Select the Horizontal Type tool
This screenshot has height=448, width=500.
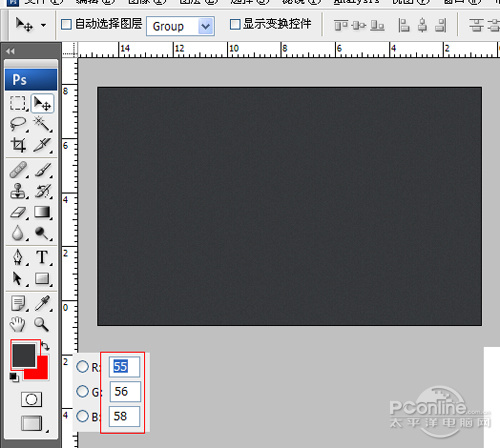coord(43,257)
